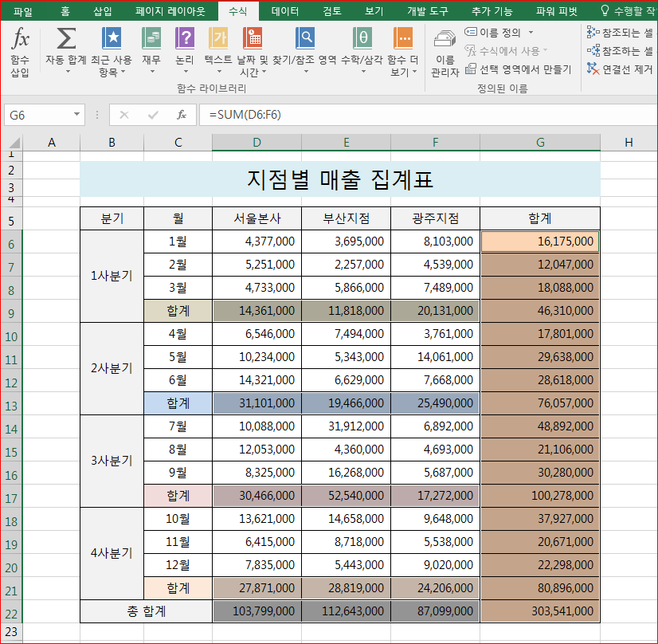Switch to the 파워 피벗 tab
658x644 pixels.
click(x=557, y=11)
